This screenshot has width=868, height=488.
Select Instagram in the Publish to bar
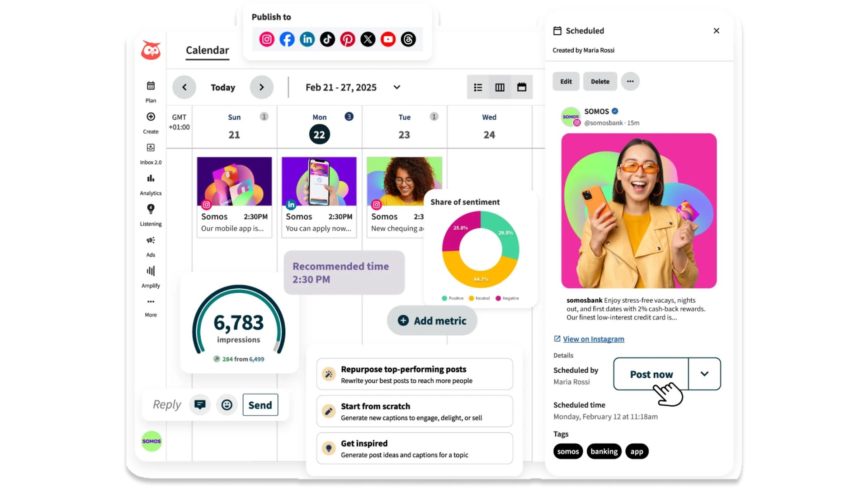tap(266, 39)
